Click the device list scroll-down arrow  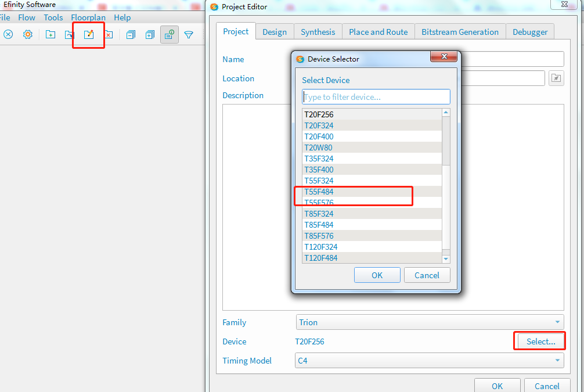(446, 259)
